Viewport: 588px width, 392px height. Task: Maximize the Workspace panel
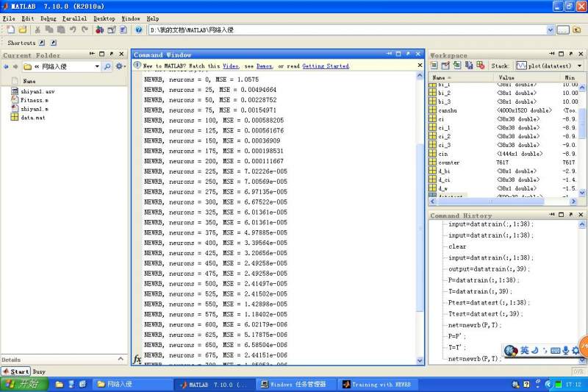[x=561, y=54]
